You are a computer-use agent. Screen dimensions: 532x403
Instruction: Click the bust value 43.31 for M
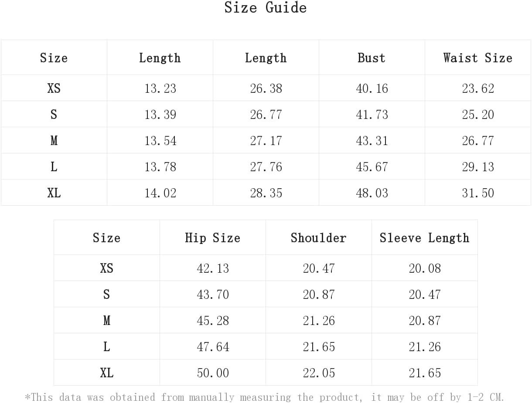(x=372, y=141)
